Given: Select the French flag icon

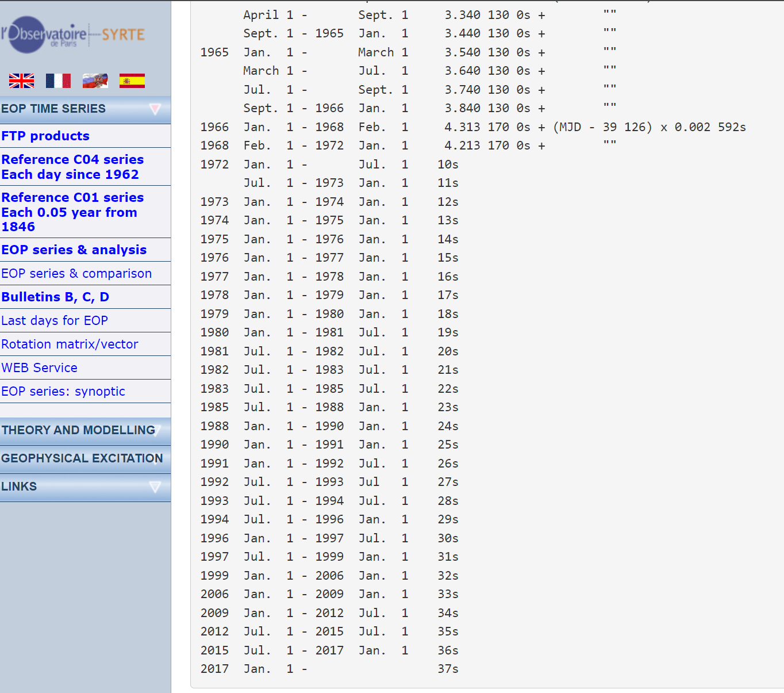Looking at the screenshot, I should coord(58,81).
